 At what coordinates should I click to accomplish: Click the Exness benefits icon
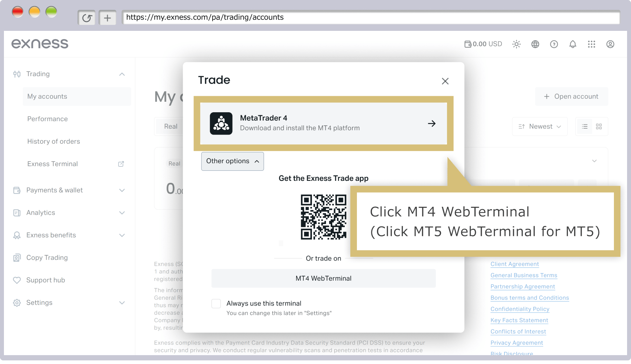[17, 235]
